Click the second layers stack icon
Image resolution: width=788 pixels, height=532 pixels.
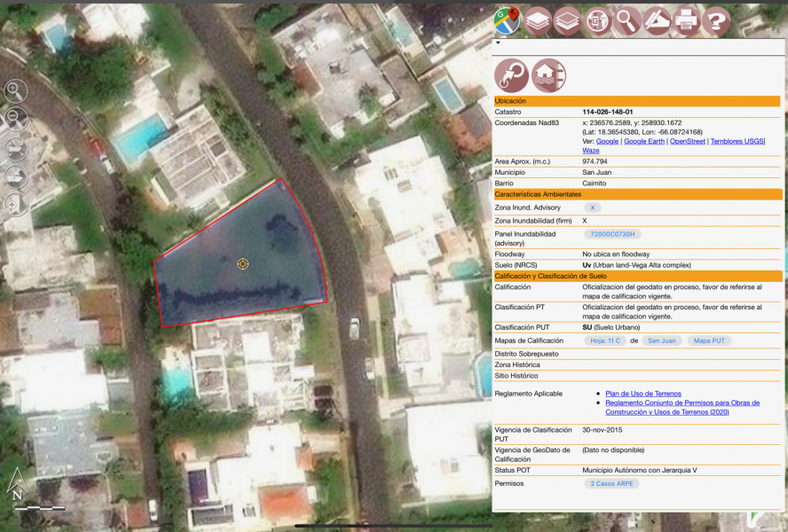(568, 20)
